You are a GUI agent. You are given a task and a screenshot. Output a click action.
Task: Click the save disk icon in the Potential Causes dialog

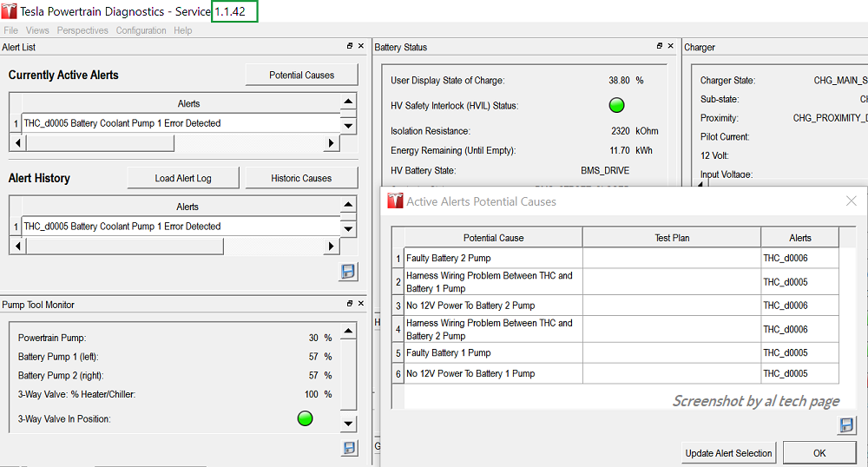[x=846, y=425]
